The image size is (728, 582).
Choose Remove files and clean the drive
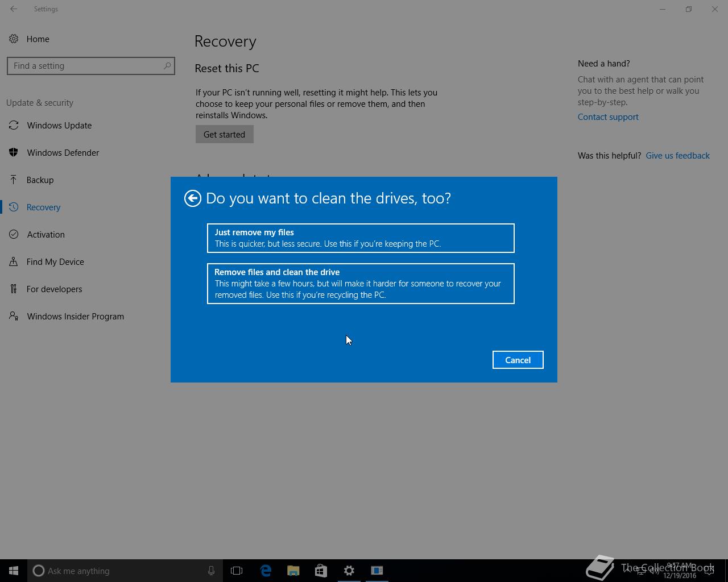[x=361, y=284]
